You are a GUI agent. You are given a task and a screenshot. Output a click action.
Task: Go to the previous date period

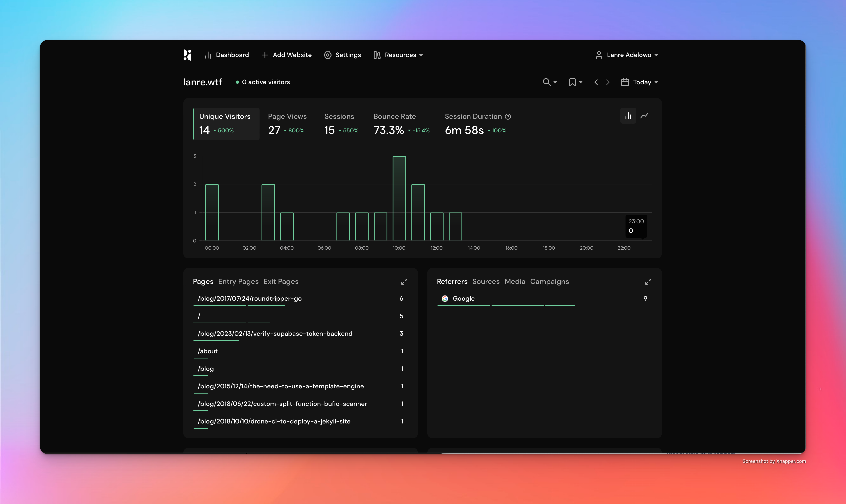tap(596, 82)
